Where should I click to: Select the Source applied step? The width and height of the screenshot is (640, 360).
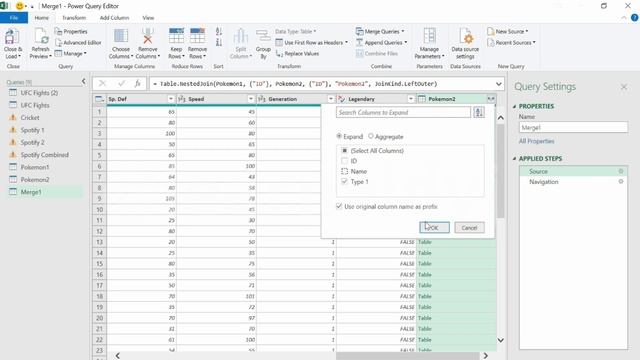pyautogui.click(x=573, y=171)
